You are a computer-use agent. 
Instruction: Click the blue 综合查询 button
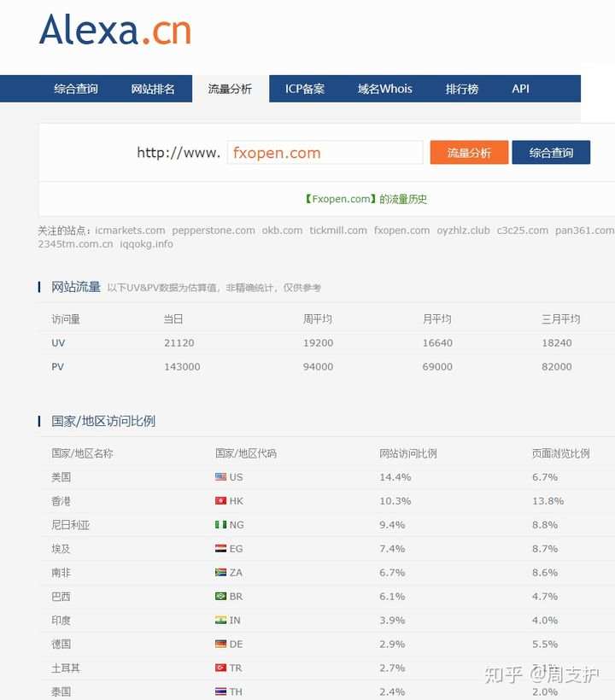551,153
